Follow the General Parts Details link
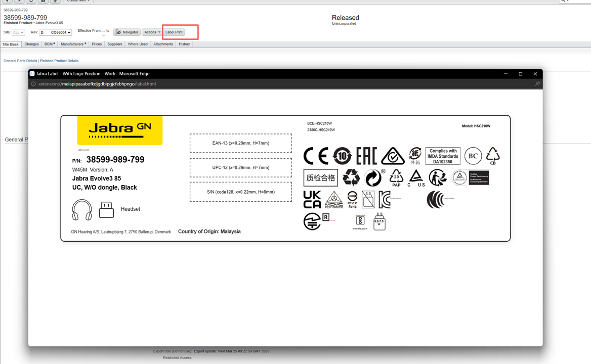Screen dimensions: 591x364 (20, 61)
